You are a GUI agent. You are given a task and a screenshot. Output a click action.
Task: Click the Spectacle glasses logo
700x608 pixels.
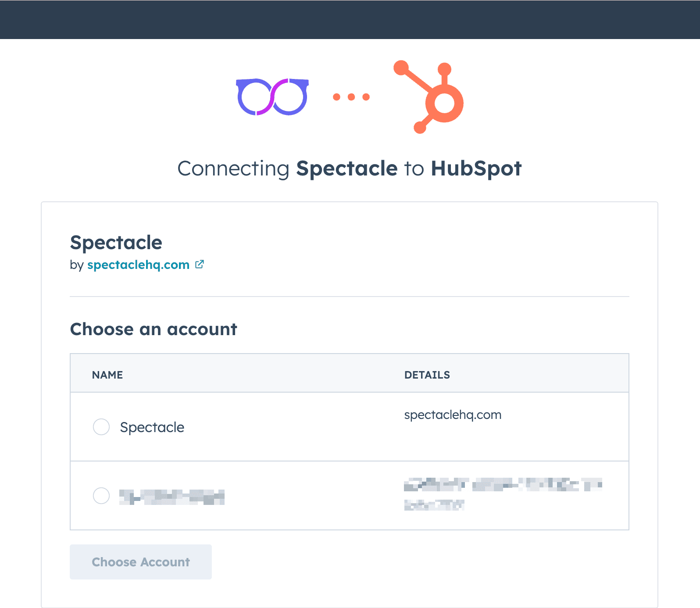click(x=272, y=97)
